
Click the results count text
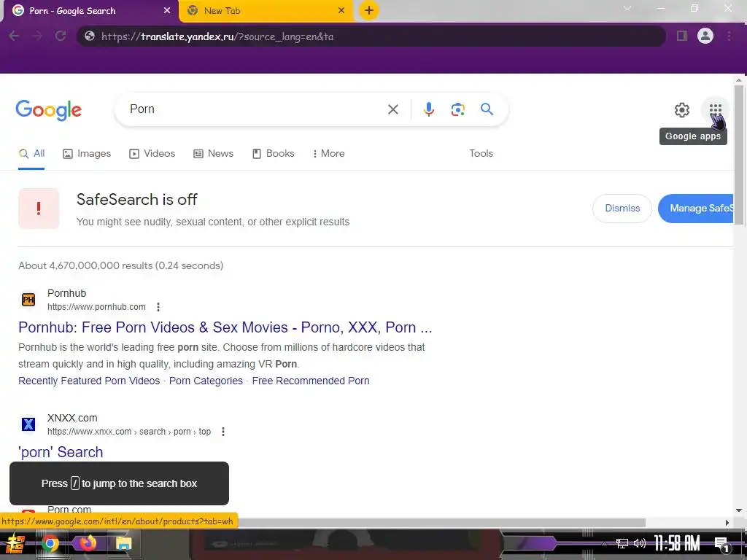(120, 265)
